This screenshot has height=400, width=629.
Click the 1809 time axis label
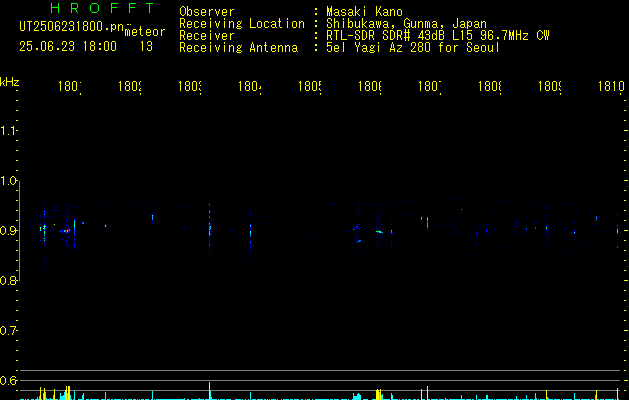[x=550, y=86]
